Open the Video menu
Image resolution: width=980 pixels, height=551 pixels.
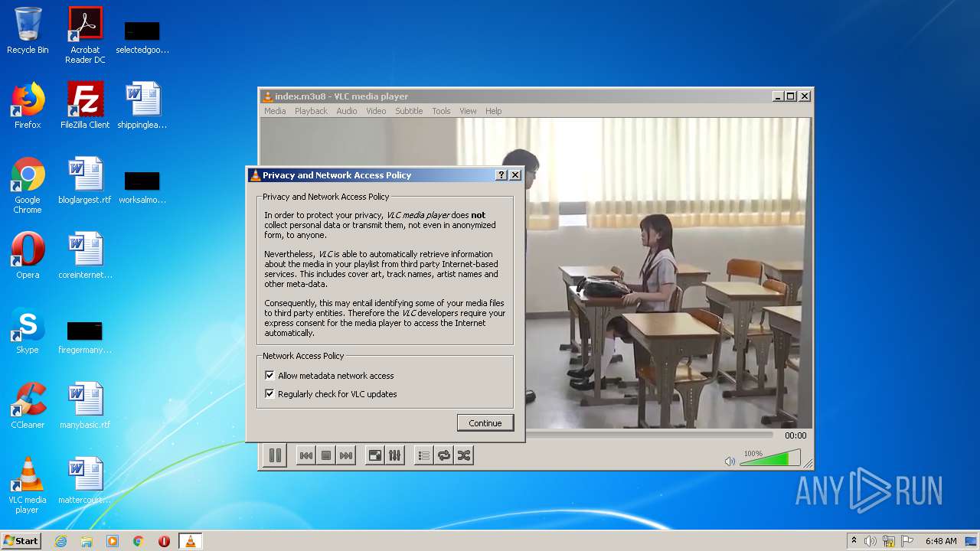(376, 111)
